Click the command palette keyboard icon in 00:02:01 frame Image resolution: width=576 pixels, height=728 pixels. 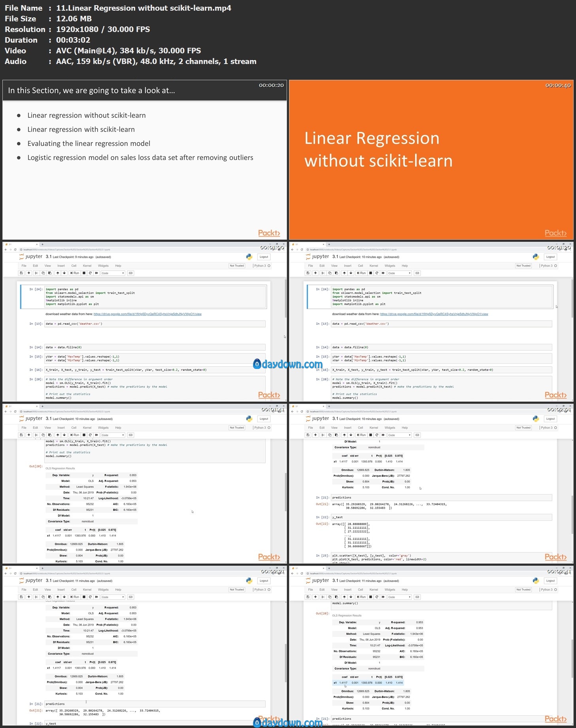tap(417, 435)
